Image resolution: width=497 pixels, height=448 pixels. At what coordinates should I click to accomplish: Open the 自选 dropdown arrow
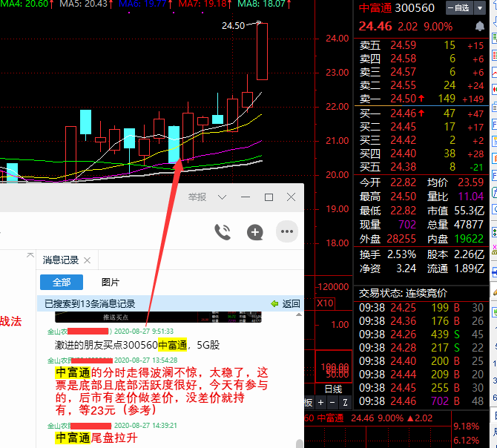(x=480, y=8)
